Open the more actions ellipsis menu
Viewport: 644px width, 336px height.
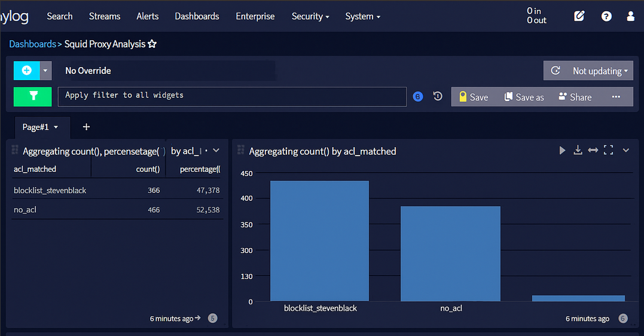[616, 97]
